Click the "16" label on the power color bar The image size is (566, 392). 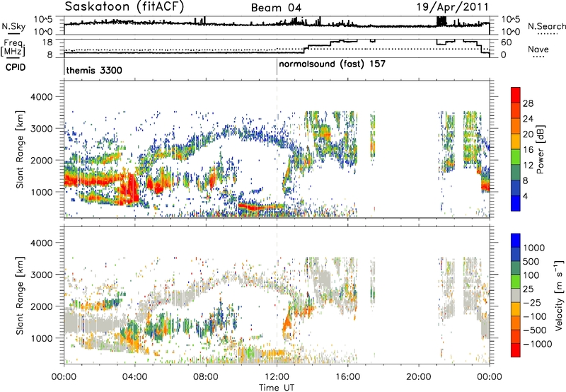tap(528, 150)
